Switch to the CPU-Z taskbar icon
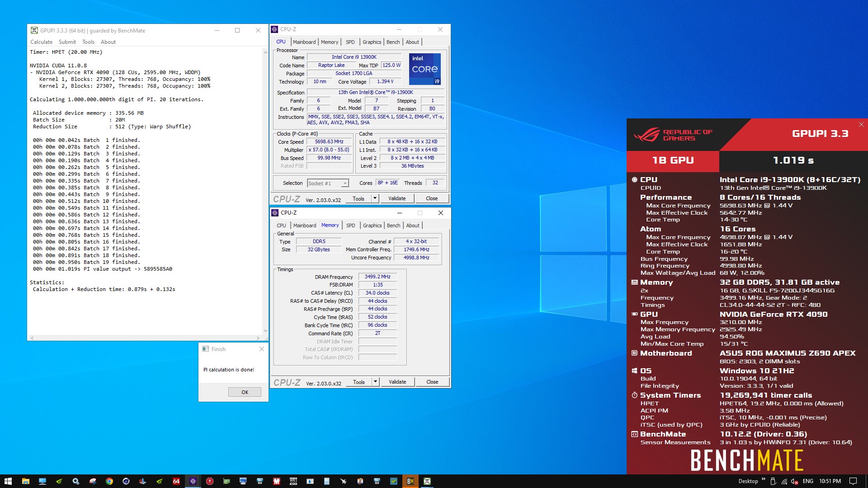 click(193, 481)
